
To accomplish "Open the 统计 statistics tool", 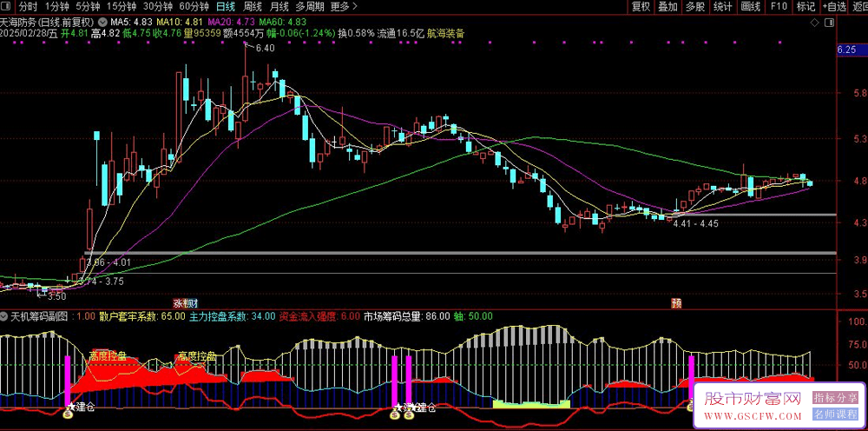I will (722, 7).
